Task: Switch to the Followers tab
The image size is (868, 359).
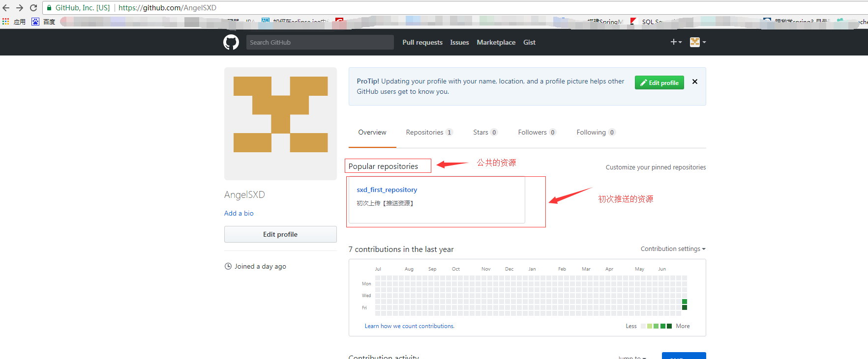Action: 537,133
